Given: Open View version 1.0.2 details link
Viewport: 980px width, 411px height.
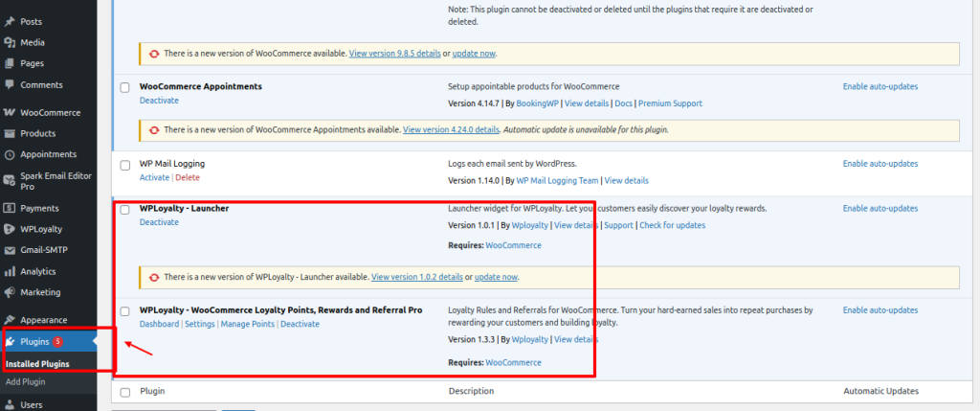Looking at the screenshot, I should pos(417,277).
